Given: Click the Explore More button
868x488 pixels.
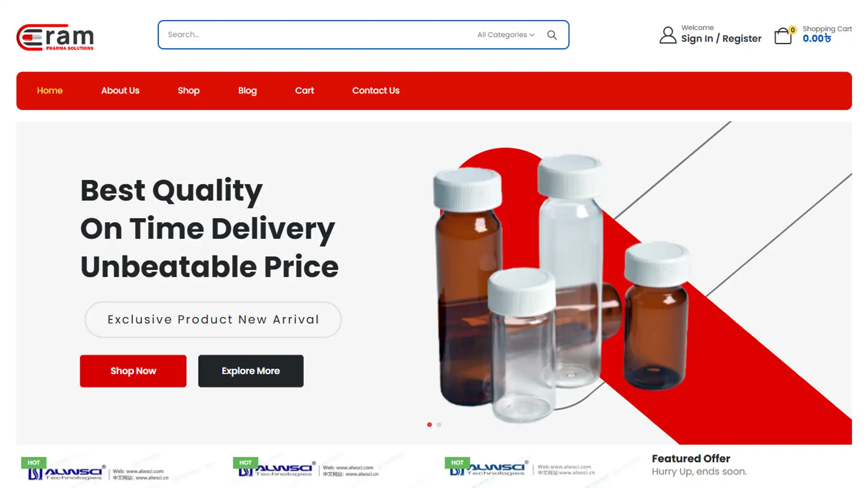Looking at the screenshot, I should point(251,371).
